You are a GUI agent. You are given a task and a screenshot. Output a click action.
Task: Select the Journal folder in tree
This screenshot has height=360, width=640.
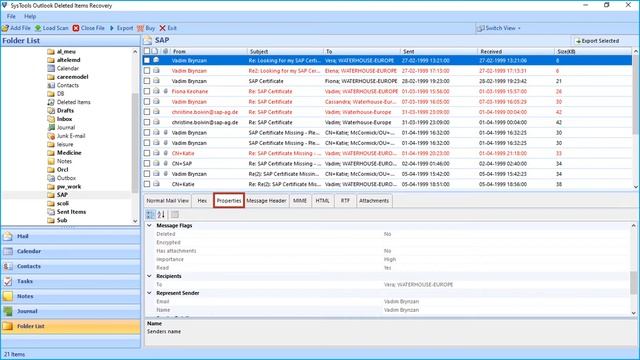point(61,127)
